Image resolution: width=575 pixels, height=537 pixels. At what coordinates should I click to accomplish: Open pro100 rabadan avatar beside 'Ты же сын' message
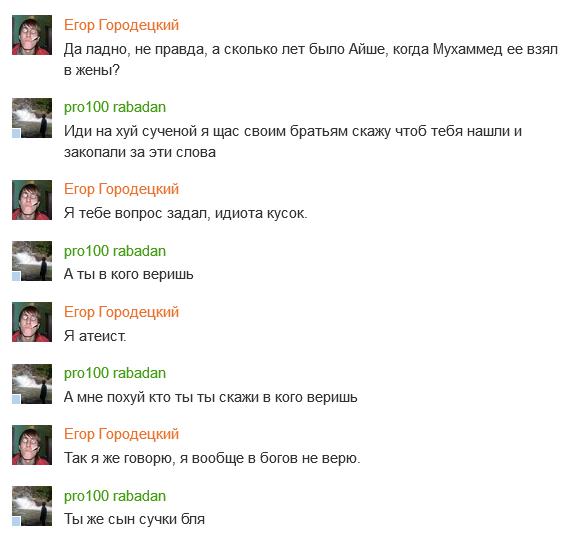(x=32, y=506)
